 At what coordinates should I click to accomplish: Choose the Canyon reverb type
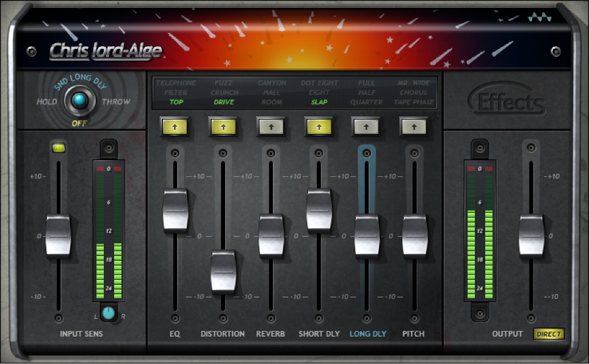click(x=272, y=83)
